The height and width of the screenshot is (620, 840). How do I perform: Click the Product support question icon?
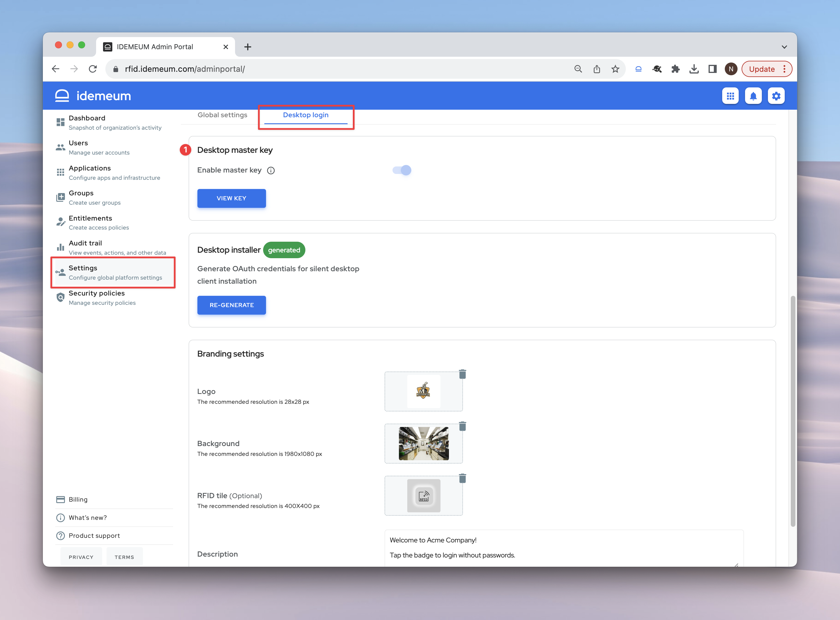pyautogui.click(x=60, y=535)
